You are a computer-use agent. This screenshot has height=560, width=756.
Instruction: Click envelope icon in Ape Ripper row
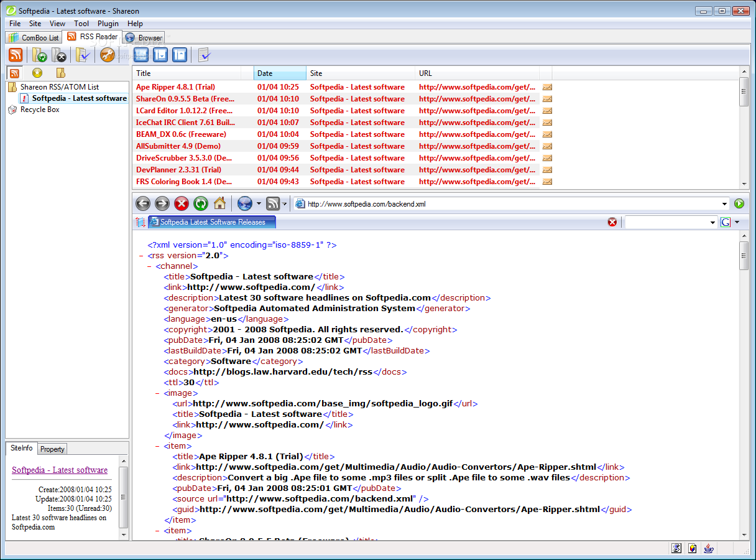coord(547,87)
